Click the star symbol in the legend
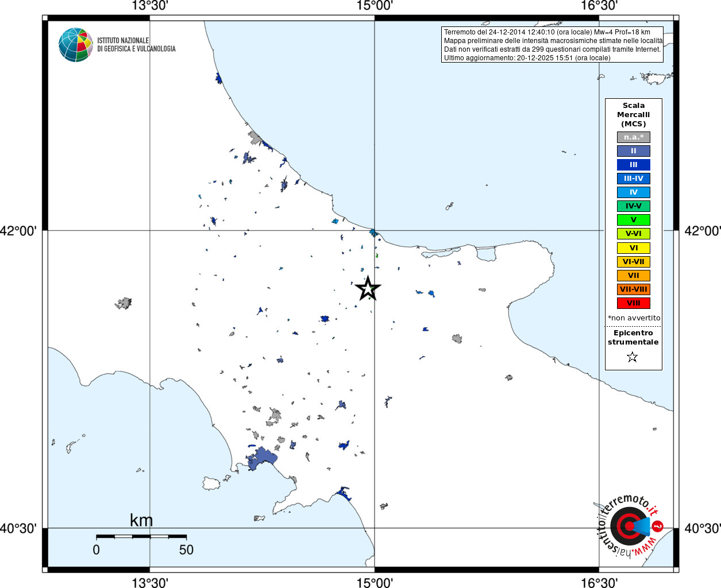The image size is (721, 588). tap(633, 357)
